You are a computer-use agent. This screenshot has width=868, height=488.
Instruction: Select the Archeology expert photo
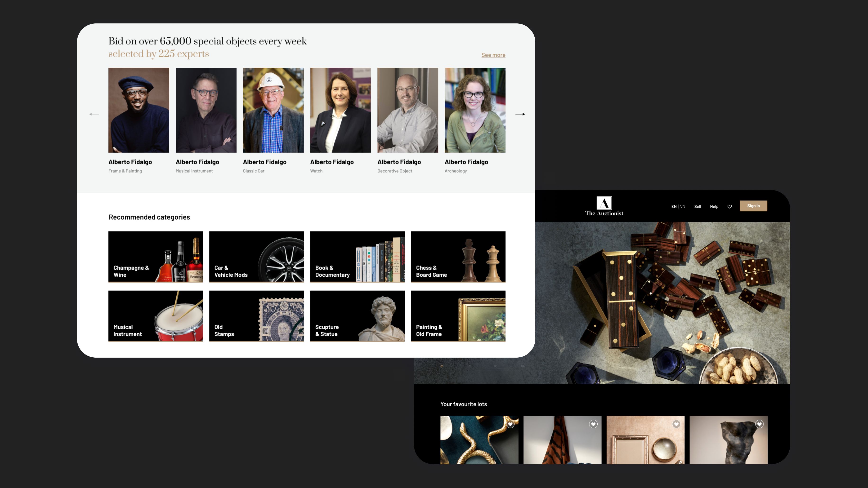point(475,110)
